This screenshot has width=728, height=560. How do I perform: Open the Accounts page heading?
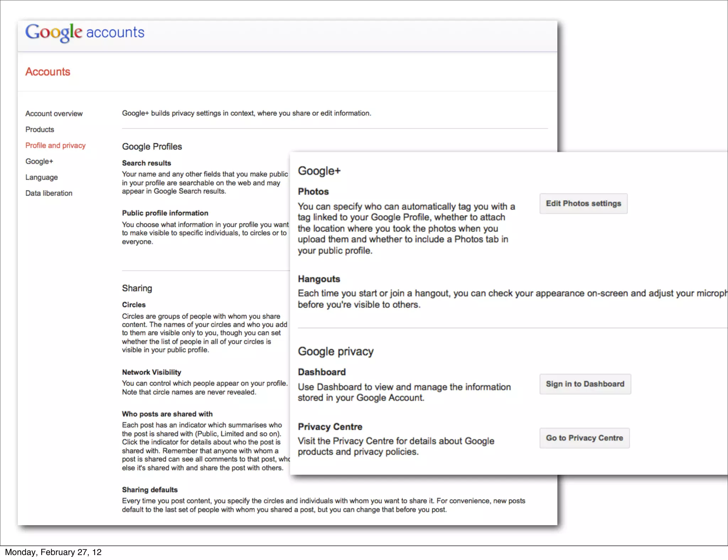(48, 72)
